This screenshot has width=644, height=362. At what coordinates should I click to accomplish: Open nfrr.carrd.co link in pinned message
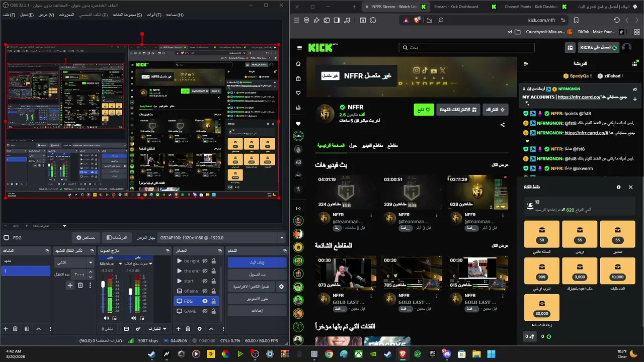pos(578,97)
